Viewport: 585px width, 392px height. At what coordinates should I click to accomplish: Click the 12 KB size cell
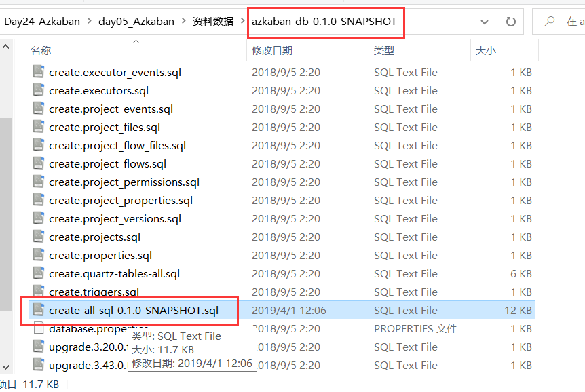[518, 311]
